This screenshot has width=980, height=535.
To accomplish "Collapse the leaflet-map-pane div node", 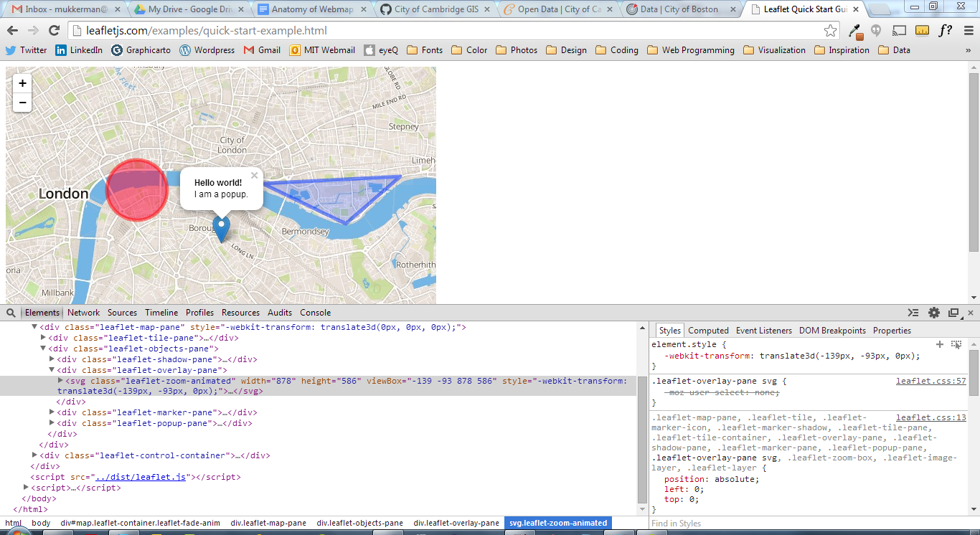I will [34, 327].
